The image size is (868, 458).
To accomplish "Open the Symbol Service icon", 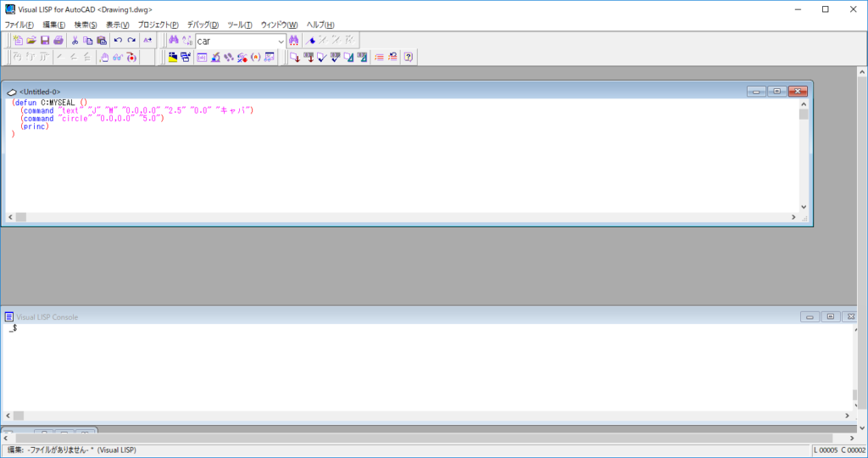I will (x=242, y=57).
